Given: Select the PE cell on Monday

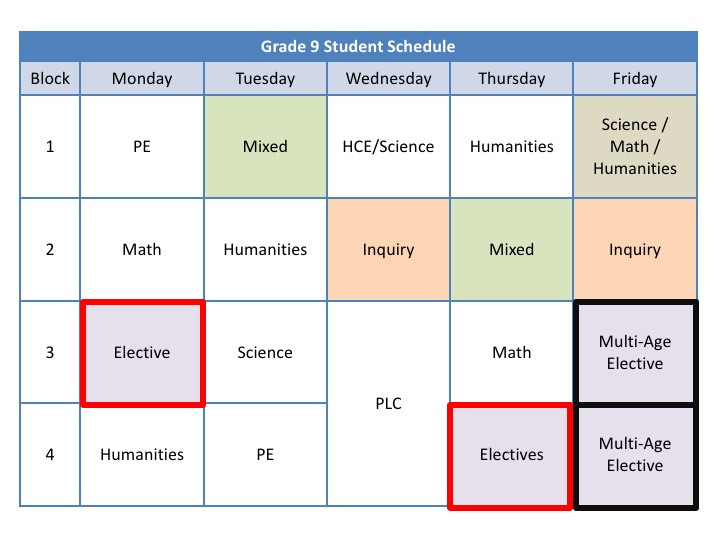Looking at the screenshot, I should pyautogui.click(x=142, y=147).
